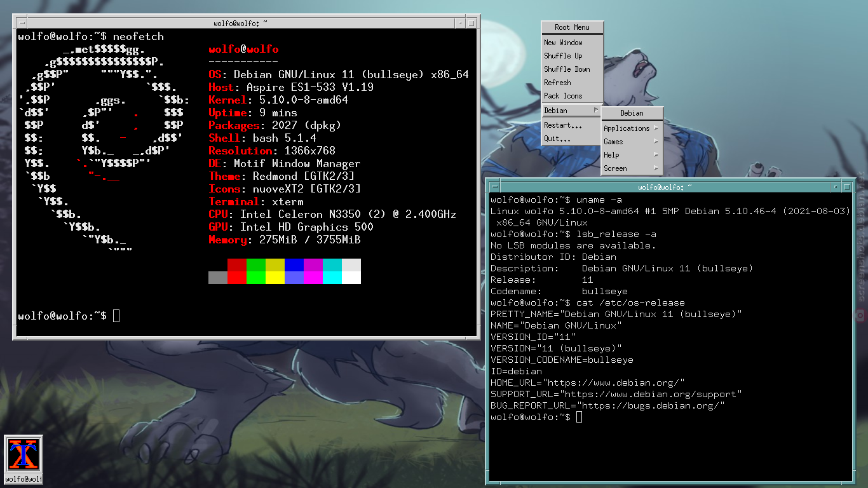
Task: Click the "Codename: bullseye" lsb_release line
Action: 559,291
